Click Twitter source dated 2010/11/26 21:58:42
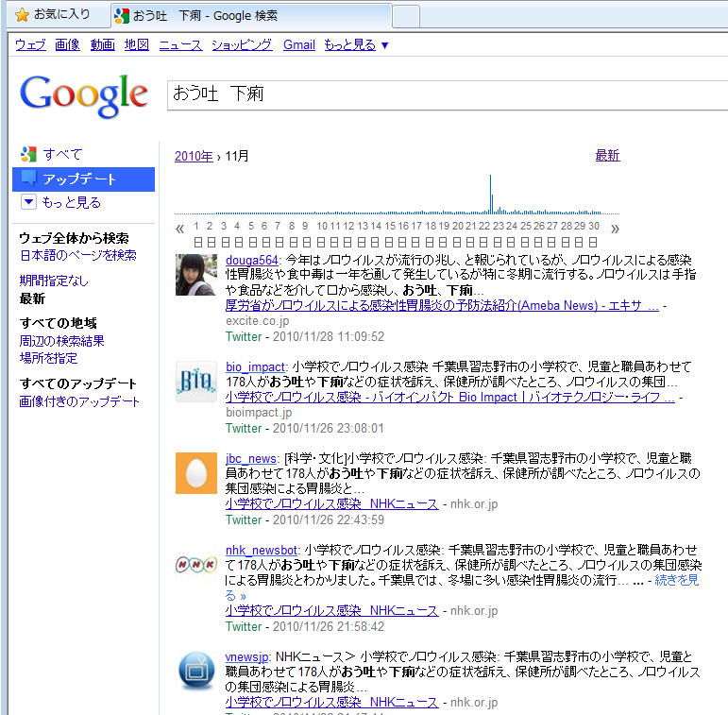728x715 pixels. pyautogui.click(x=244, y=626)
